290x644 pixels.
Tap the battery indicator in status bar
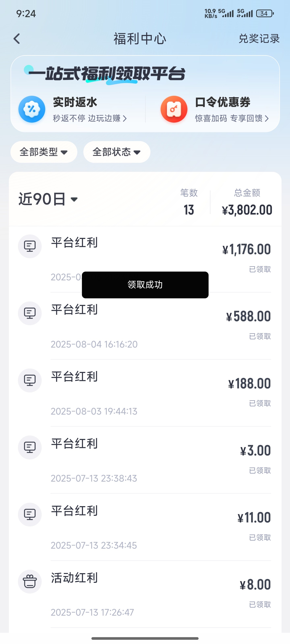point(265,13)
